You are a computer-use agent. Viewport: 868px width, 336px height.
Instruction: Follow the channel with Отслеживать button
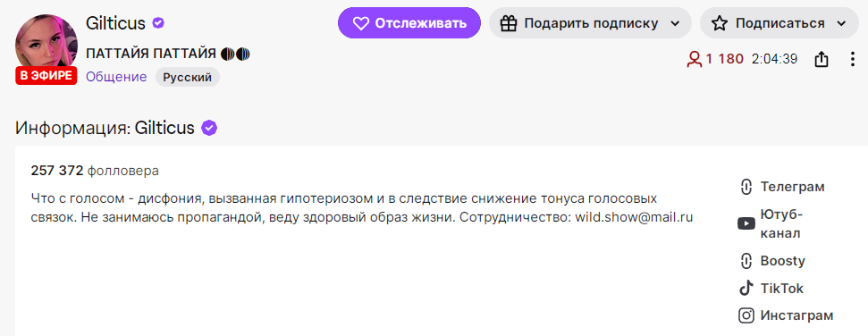pos(409,22)
